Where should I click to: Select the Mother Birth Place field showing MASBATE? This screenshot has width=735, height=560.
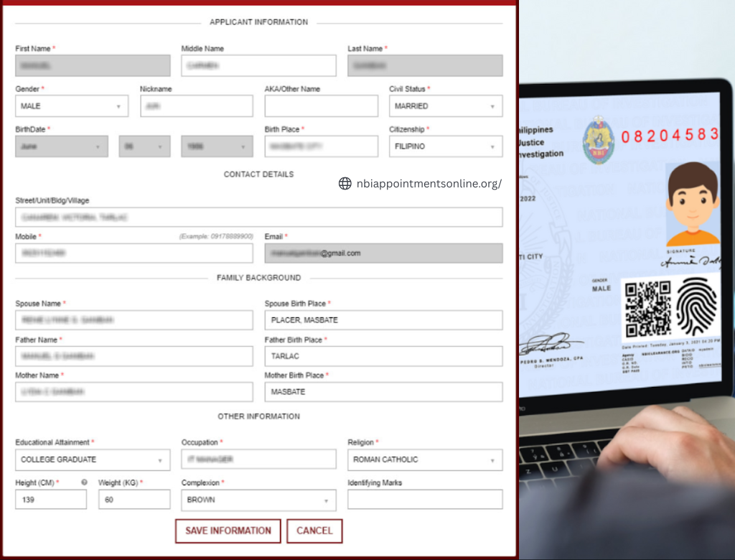pyautogui.click(x=383, y=392)
